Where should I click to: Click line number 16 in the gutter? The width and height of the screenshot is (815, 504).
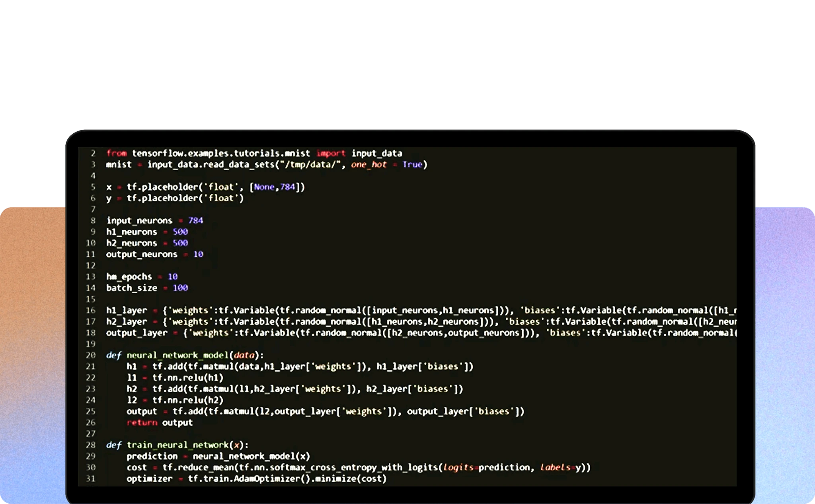[91, 310]
